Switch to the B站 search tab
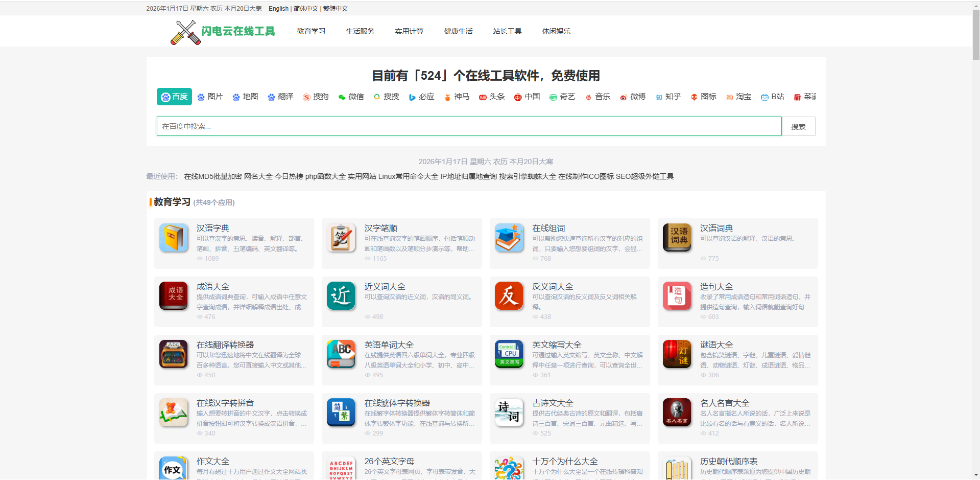 (772, 97)
